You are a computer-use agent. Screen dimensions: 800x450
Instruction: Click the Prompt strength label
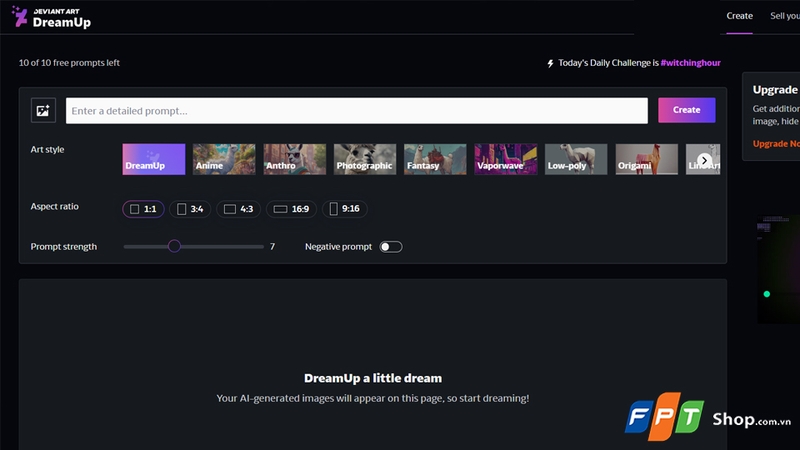coord(64,247)
